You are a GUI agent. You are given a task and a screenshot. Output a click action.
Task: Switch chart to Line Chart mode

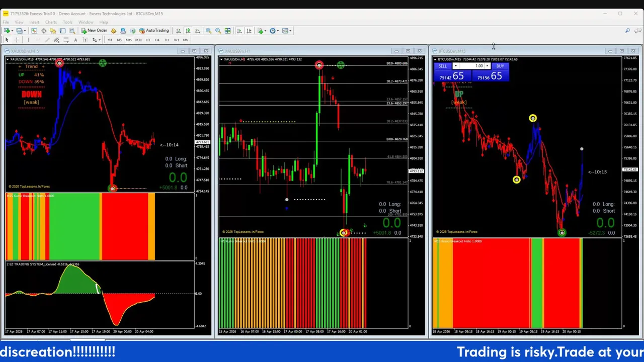tap(198, 31)
